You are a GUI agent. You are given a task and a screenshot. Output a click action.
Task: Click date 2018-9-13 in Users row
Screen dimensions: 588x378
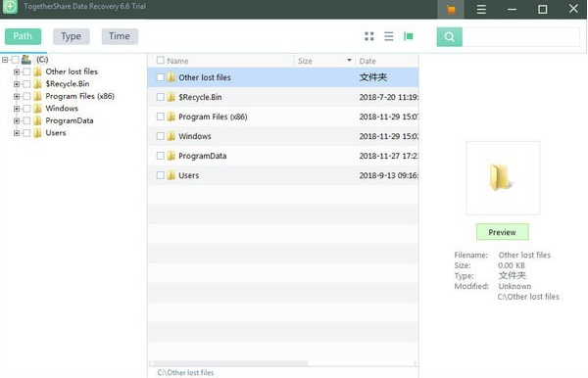click(388, 175)
